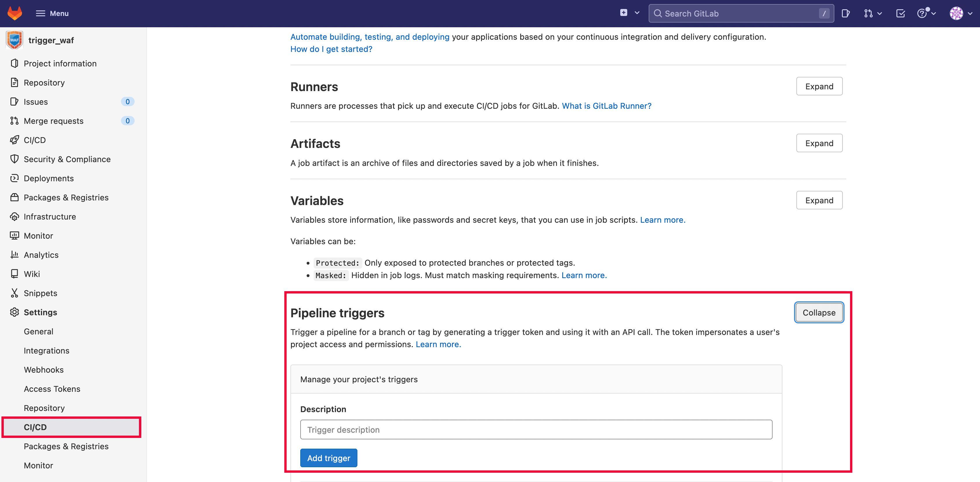The height and width of the screenshot is (482, 980).
Task: Open Project information from the sidebar icon
Action: pyautogui.click(x=14, y=63)
